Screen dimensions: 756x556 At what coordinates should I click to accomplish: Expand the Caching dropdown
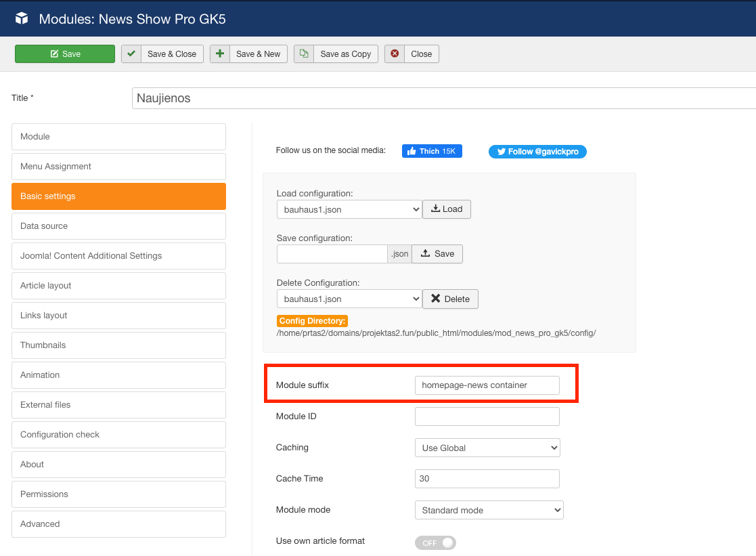click(x=487, y=448)
